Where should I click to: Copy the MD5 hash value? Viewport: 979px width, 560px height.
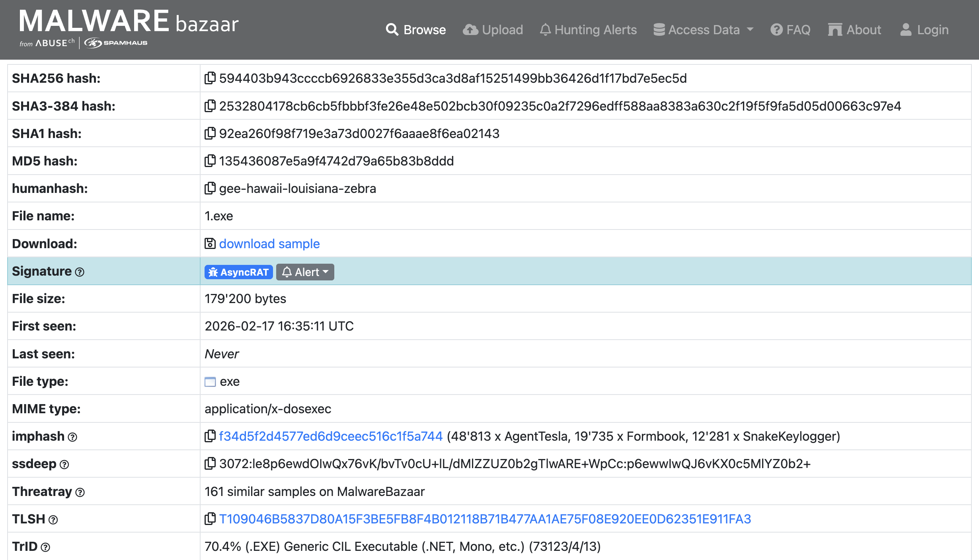[x=210, y=161]
